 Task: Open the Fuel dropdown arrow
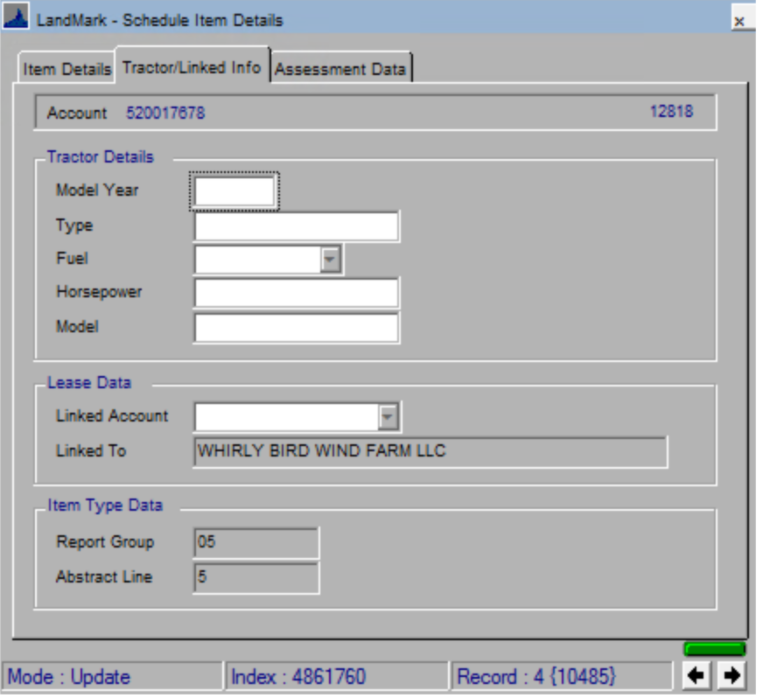(x=330, y=259)
